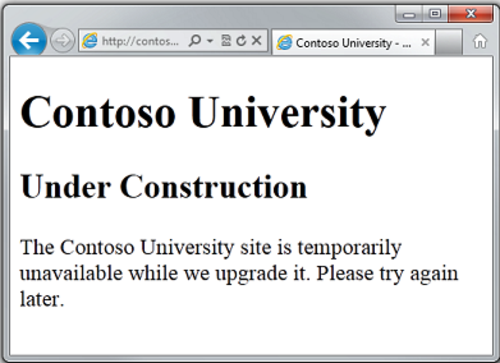The image size is (500, 363).
Task: Select the Contoso University tab
Action: [x=353, y=43]
